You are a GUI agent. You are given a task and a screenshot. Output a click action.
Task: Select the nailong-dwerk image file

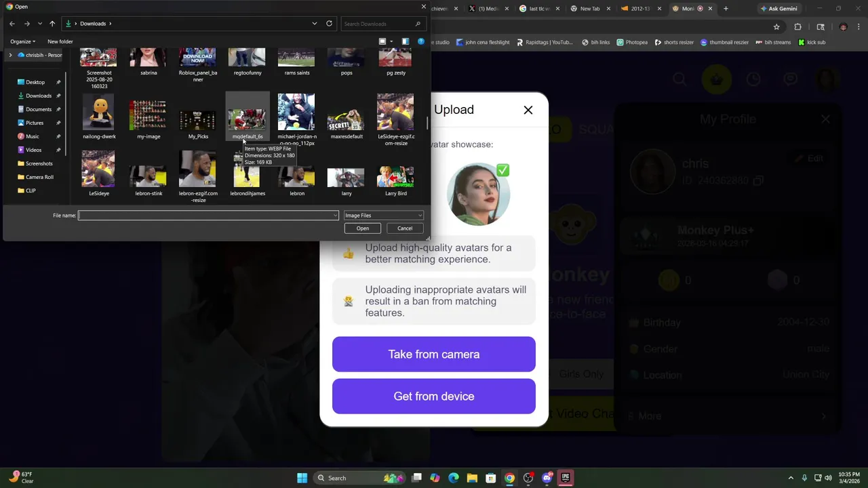[99, 117]
